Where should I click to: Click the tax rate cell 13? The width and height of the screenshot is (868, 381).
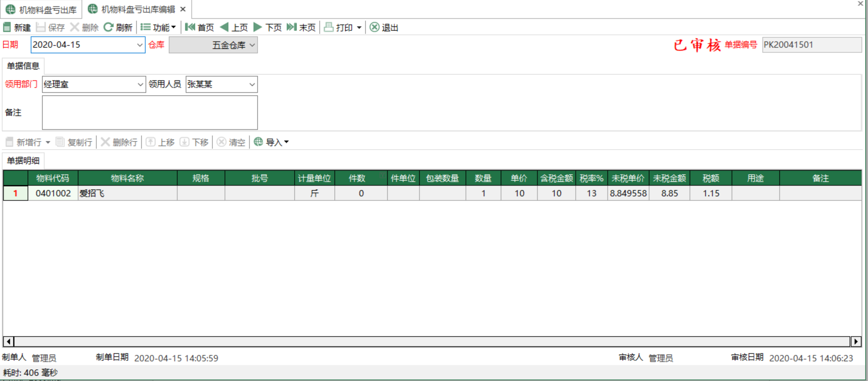coord(591,193)
